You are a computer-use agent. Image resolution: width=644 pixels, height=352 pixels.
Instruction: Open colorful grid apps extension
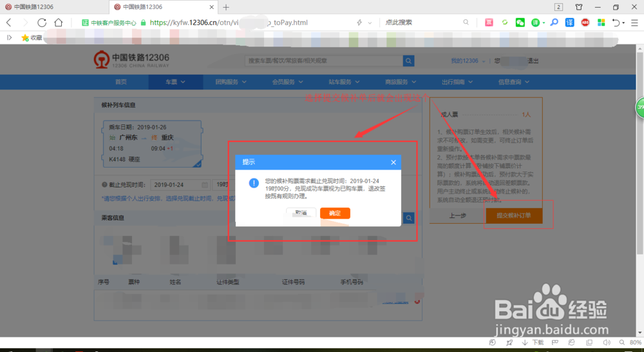pyautogui.click(x=601, y=23)
